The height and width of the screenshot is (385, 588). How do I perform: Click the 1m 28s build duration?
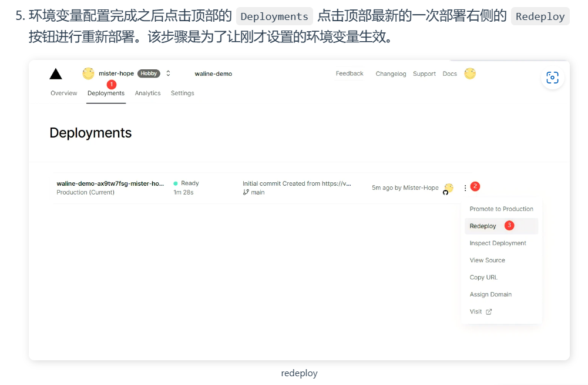tap(183, 193)
